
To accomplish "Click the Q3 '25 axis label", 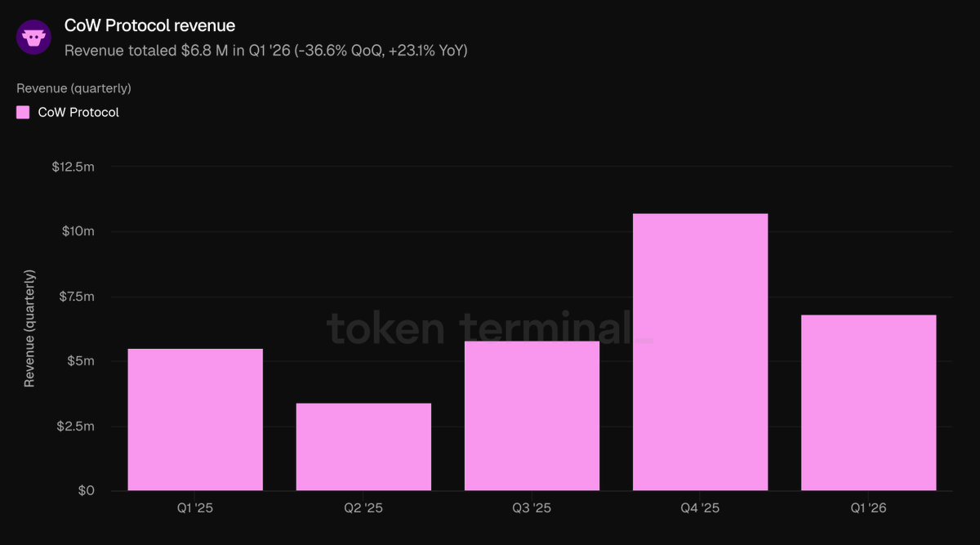I will pyautogui.click(x=532, y=508).
